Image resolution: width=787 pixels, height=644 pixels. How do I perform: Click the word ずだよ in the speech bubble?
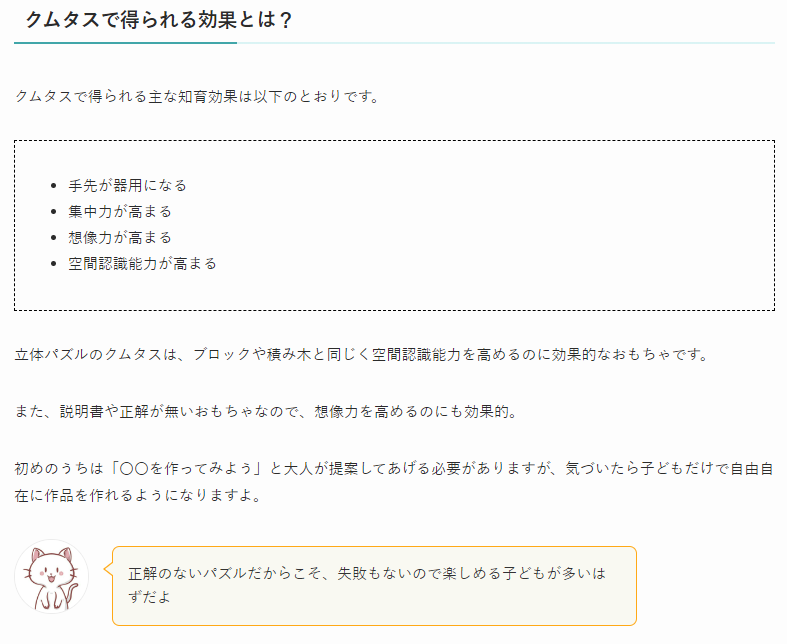150,597
